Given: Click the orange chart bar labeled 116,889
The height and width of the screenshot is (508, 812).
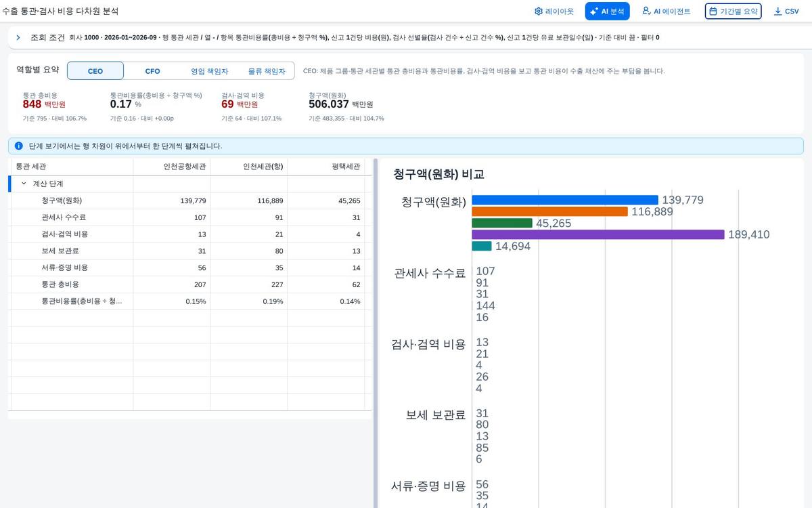Looking at the screenshot, I should click(x=550, y=211).
